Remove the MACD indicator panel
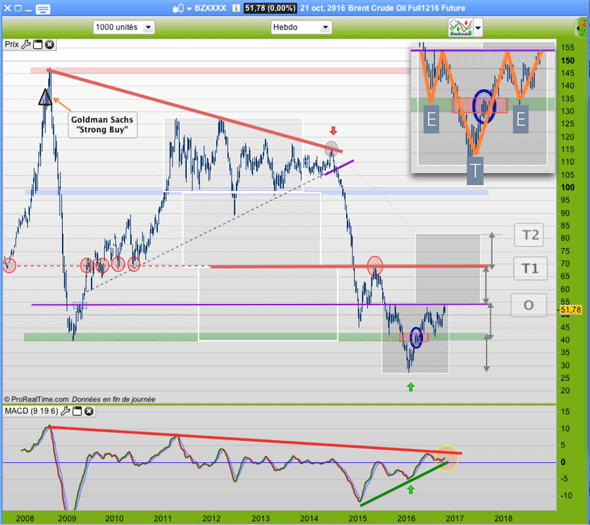The height and width of the screenshot is (525, 590). tap(89, 411)
